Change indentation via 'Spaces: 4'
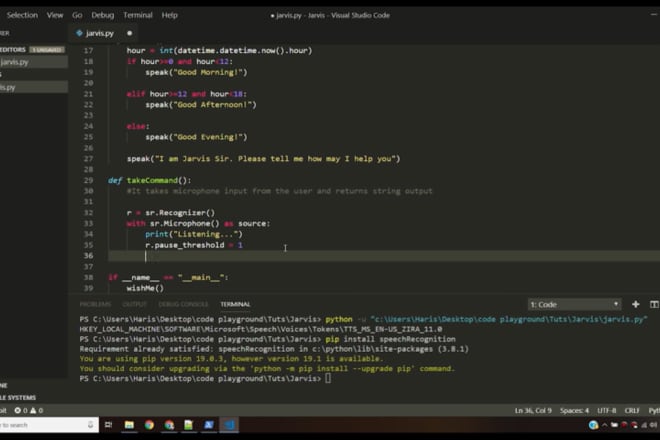Screen dimensions: 660x440 [x=574, y=410]
